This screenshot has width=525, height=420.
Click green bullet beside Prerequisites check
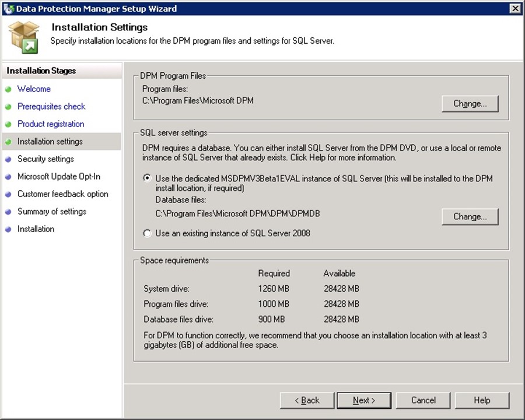pos(8,107)
